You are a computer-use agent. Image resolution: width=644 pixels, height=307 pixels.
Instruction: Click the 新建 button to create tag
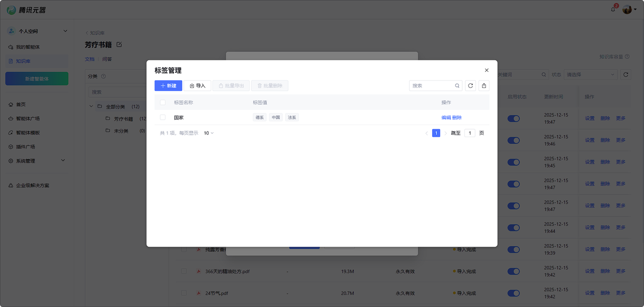(168, 86)
